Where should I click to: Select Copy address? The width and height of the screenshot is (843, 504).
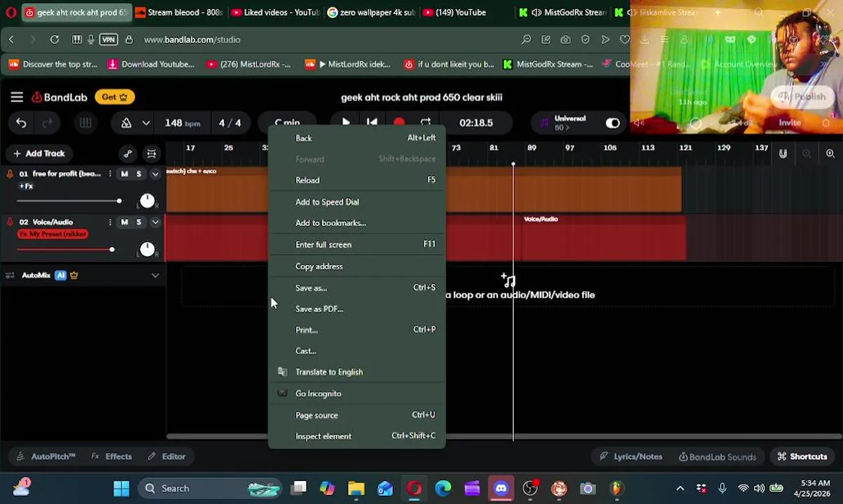tap(356, 266)
